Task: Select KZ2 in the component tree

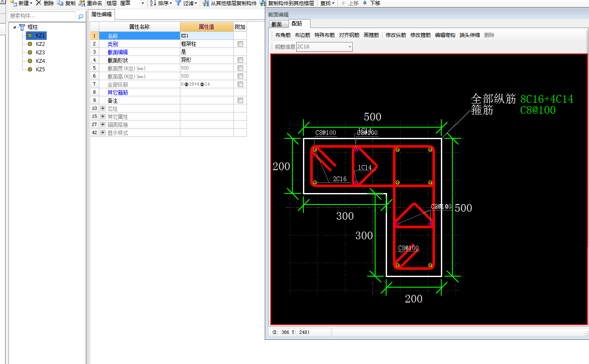Action: click(x=40, y=44)
